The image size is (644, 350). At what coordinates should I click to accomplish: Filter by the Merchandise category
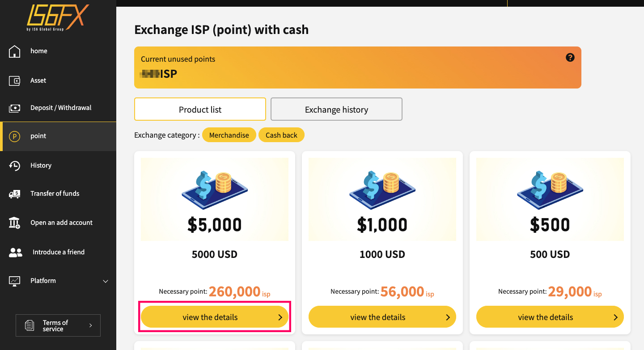229,135
